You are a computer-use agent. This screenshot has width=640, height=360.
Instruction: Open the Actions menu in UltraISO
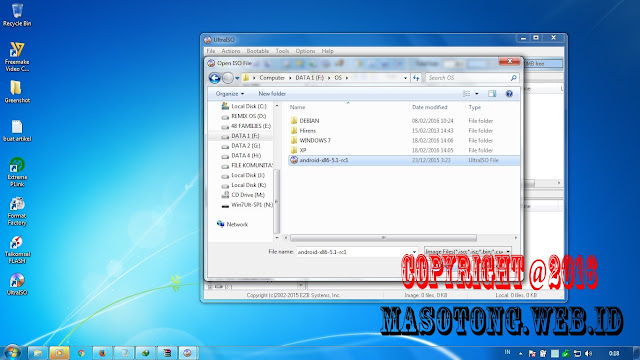pos(231,51)
